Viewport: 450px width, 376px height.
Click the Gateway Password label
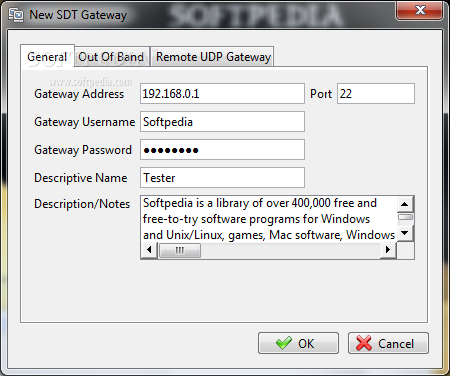(83, 150)
